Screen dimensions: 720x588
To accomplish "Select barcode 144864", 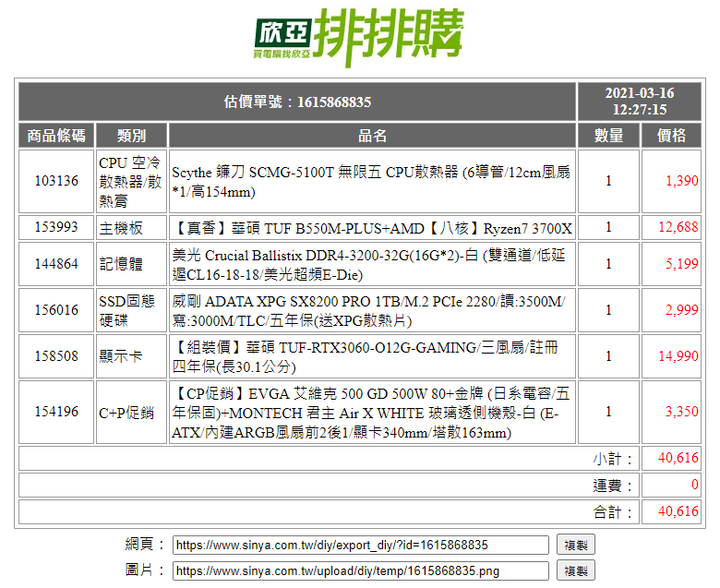I will 56,264.
